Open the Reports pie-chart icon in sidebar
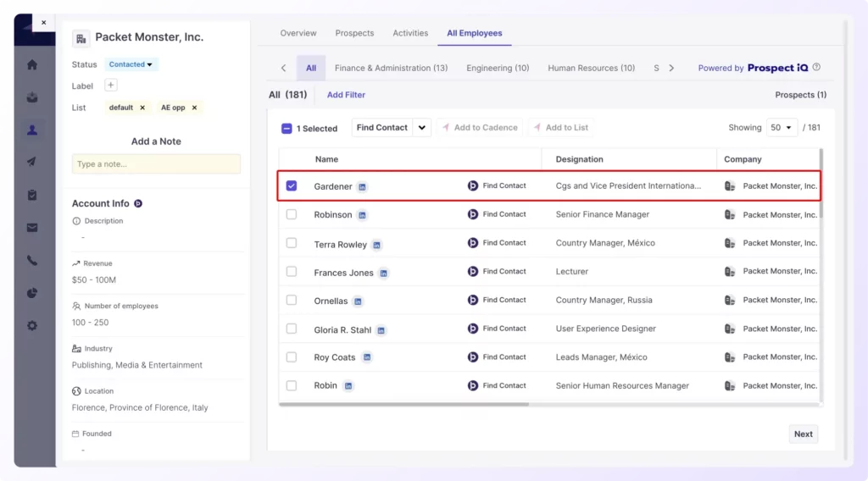Image resolution: width=868 pixels, height=481 pixels. tap(32, 293)
